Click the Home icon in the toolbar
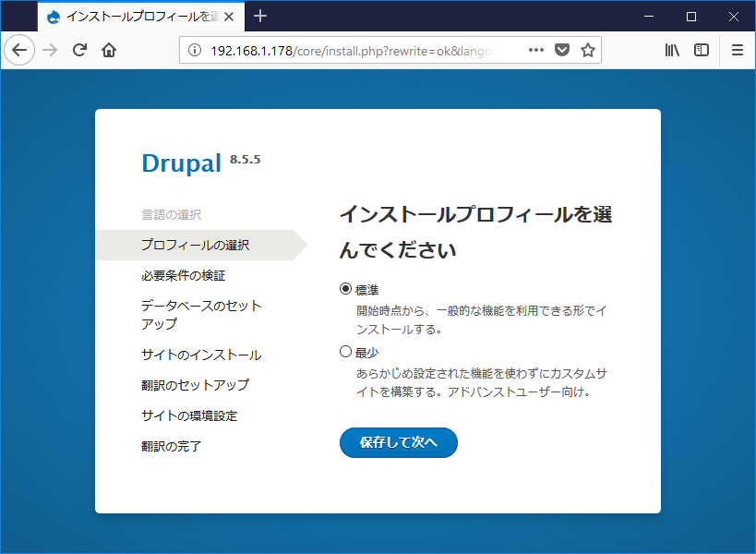The image size is (756, 554). pos(109,50)
